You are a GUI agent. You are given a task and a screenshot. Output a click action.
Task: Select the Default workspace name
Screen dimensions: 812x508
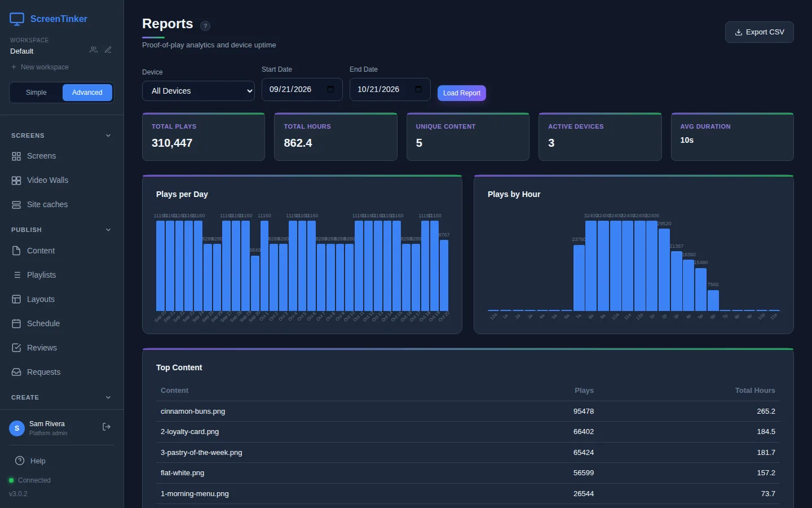click(x=22, y=51)
